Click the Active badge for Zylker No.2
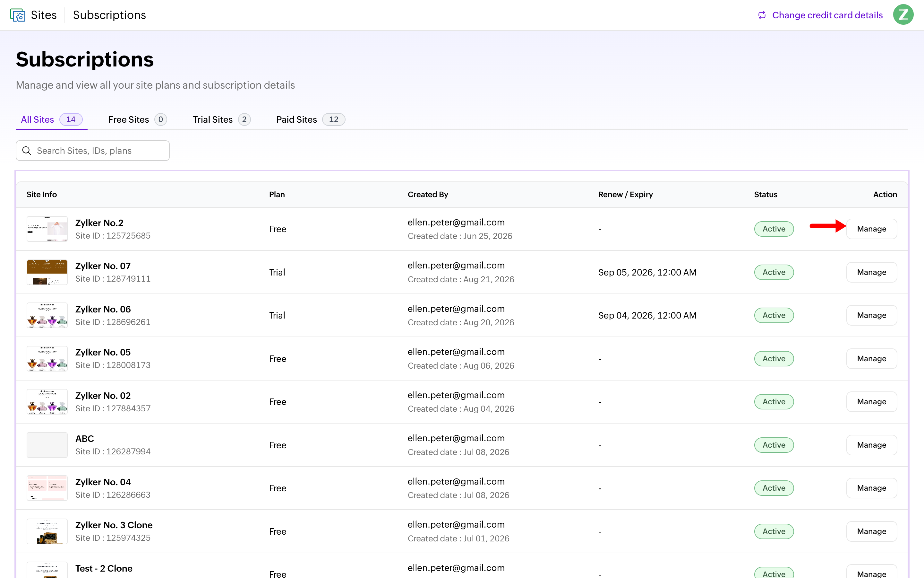 point(774,229)
